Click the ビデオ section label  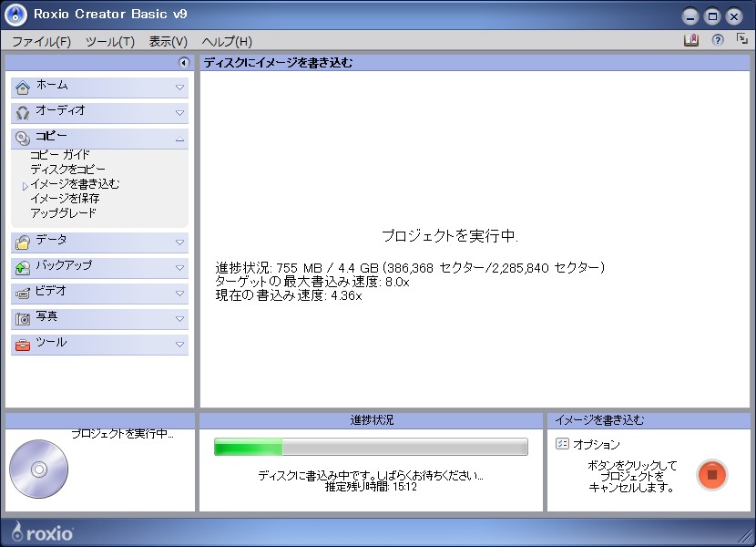51,291
